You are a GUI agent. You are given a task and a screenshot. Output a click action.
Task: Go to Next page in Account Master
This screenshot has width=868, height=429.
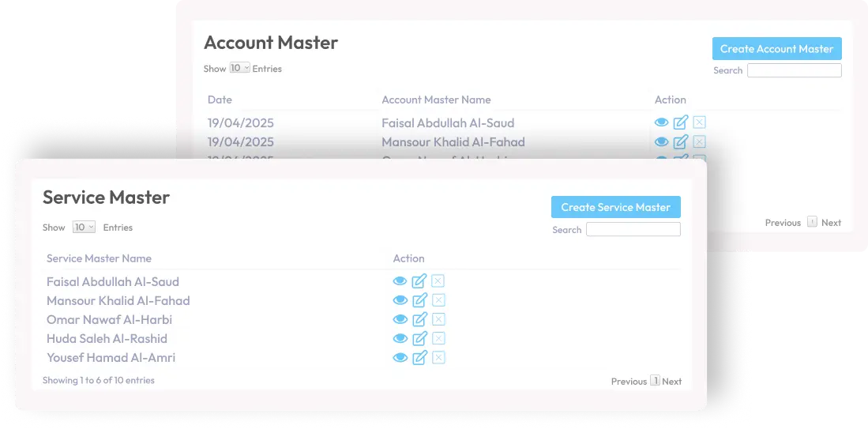(x=831, y=223)
